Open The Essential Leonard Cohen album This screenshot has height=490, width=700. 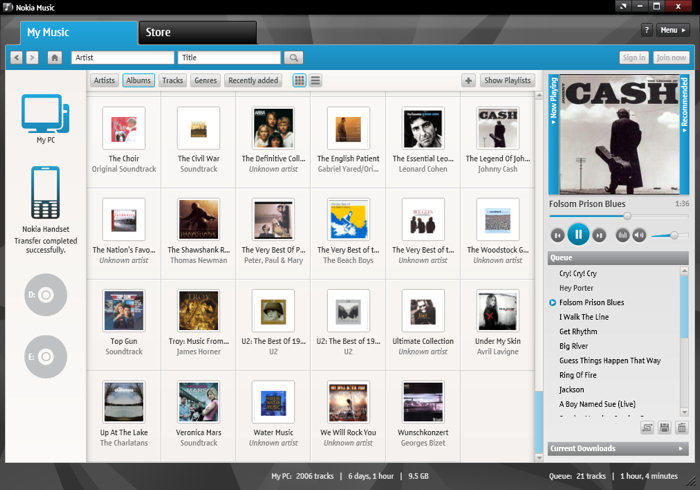pos(423,128)
